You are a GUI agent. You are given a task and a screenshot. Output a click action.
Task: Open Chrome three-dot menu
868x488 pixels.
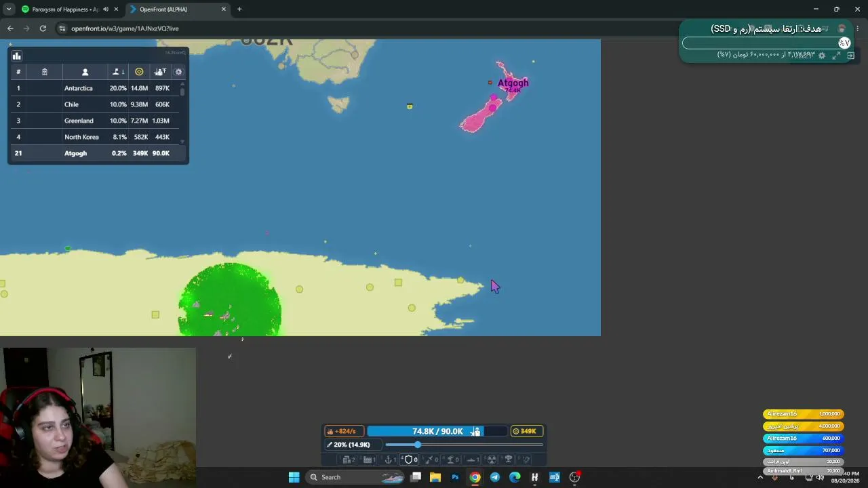[x=858, y=28]
